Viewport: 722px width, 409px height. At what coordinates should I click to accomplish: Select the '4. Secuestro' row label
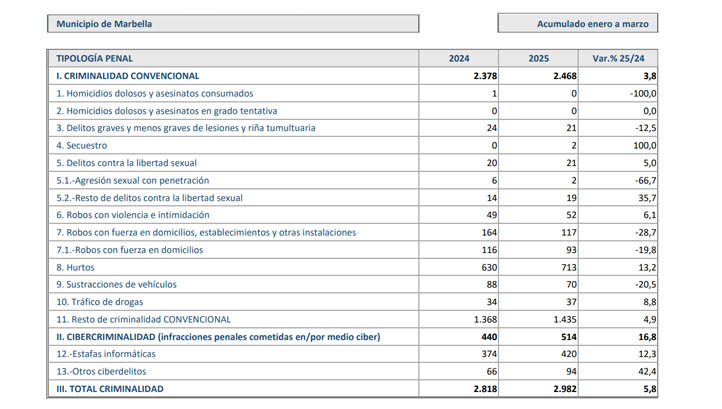point(82,146)
